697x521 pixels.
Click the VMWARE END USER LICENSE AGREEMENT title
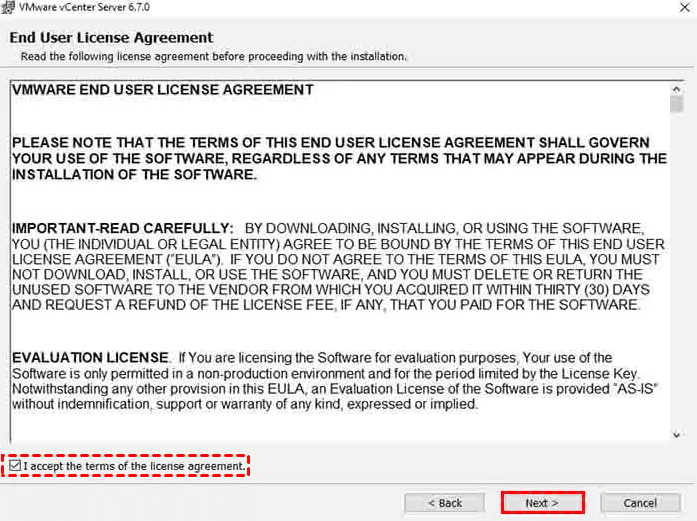pos(163,89)
